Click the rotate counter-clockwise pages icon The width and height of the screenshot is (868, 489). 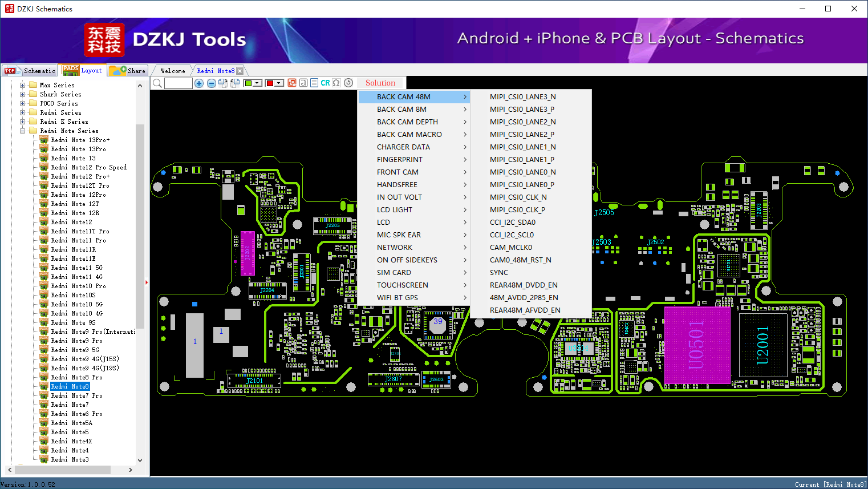pos(234,83)
